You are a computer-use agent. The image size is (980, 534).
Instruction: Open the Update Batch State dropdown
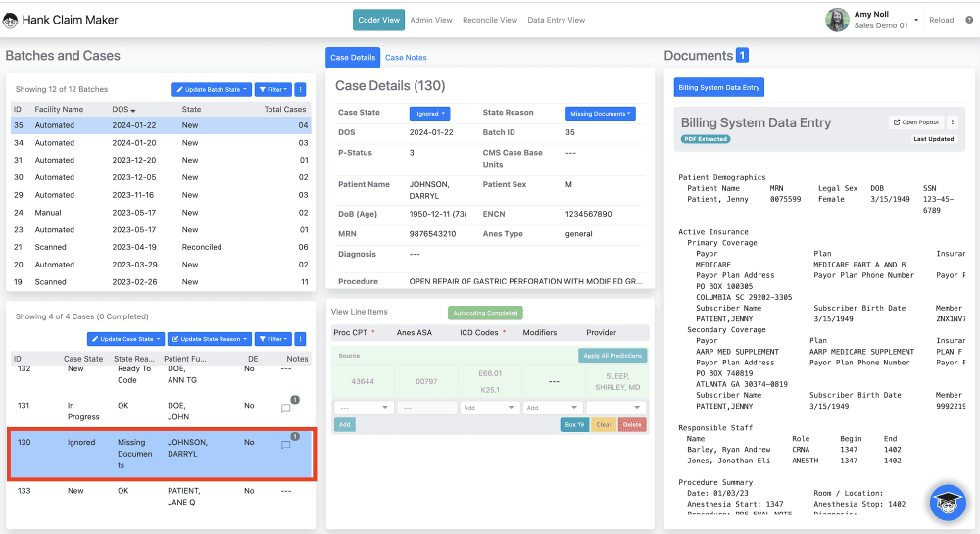pos(212,90)
